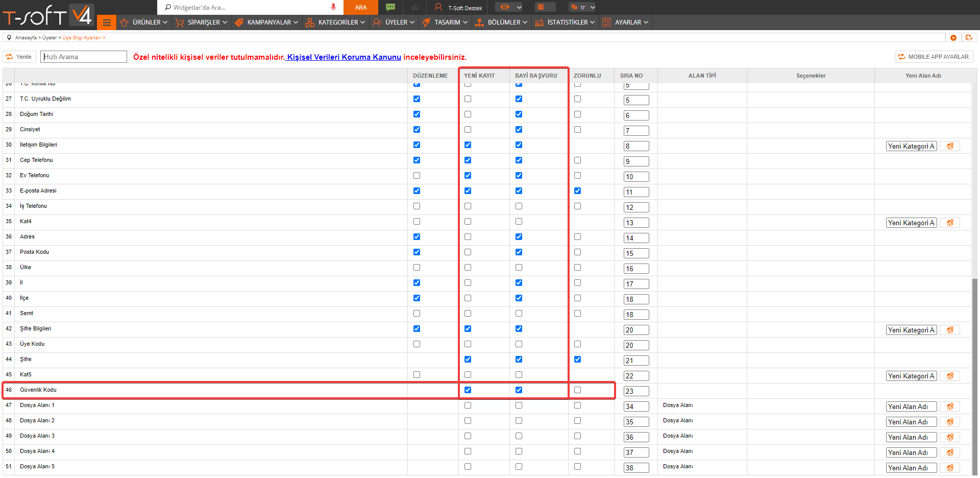Click the language translate icon near tr
This screenshot has height=478, width=980.
[575, 7]
